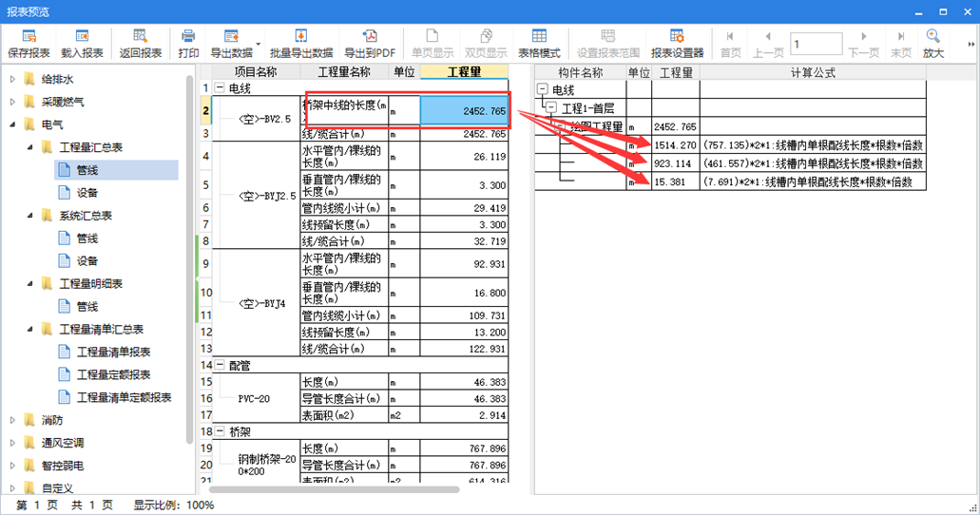
Task: Click the 保存报表 save report icon
Action: [29, 44]
